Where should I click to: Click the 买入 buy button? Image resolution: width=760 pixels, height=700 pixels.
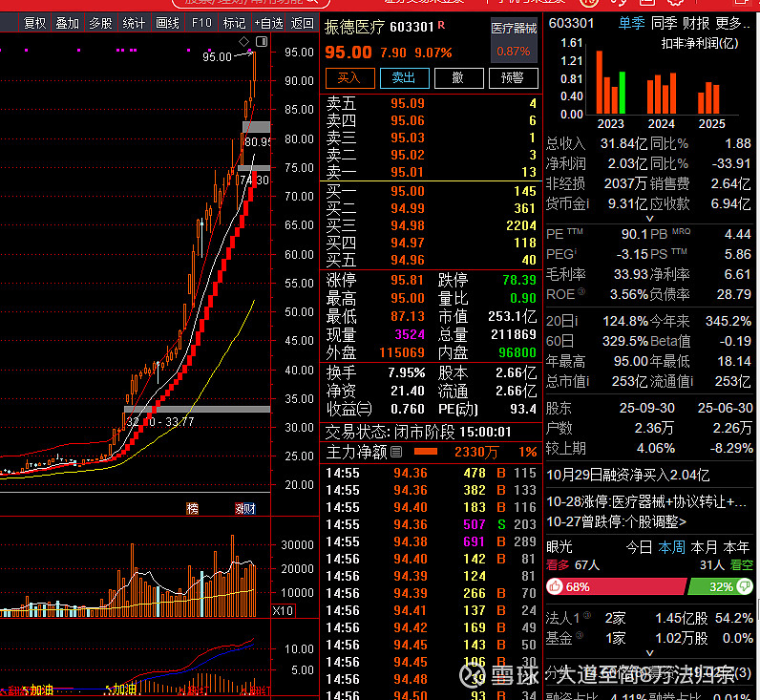(350, 78)
